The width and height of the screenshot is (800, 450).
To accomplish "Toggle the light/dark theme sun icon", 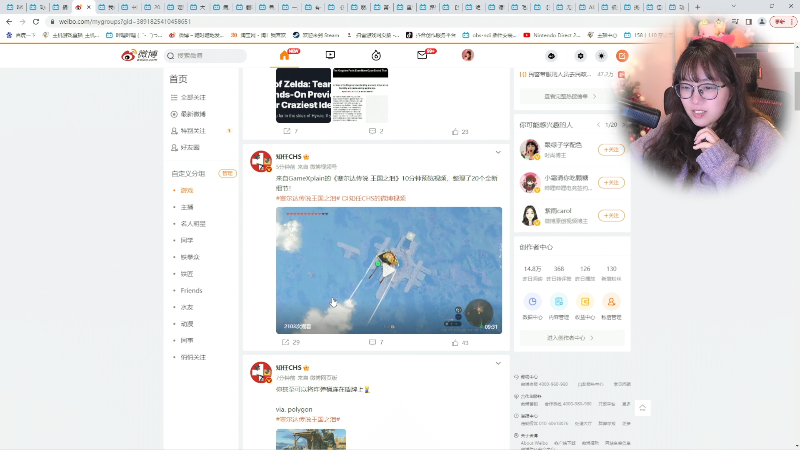I will point(601,56).
